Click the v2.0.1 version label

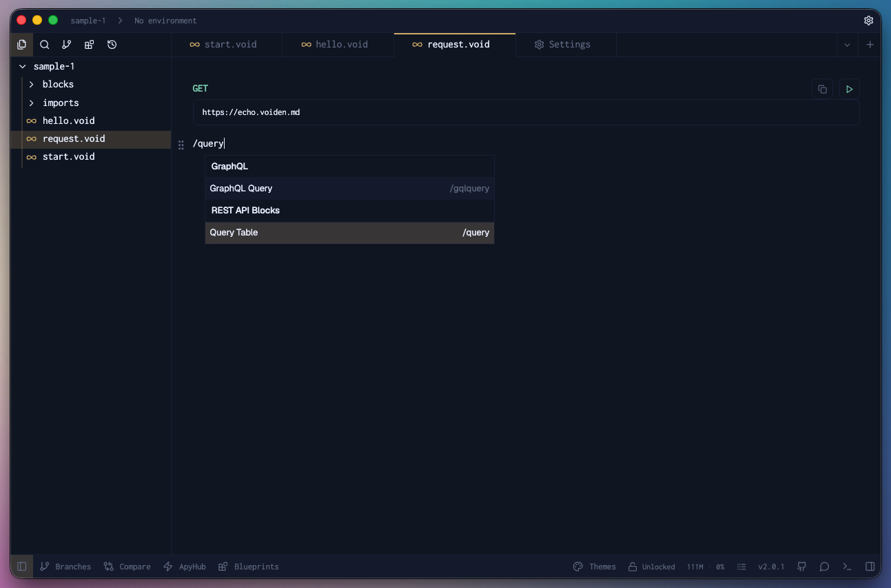click(771, 567)
